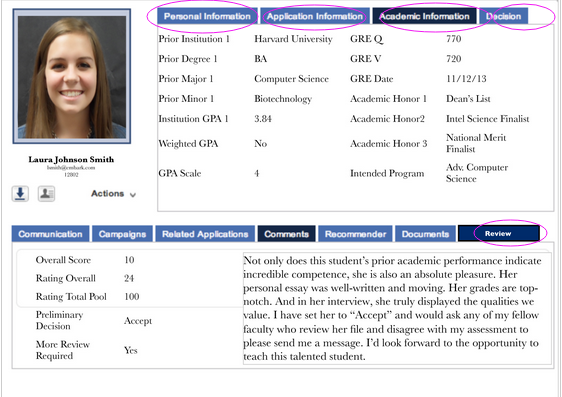Viewport: 562px width, 397px height.
Task: Show the Documents tab
Action: [x=425, y=234]
